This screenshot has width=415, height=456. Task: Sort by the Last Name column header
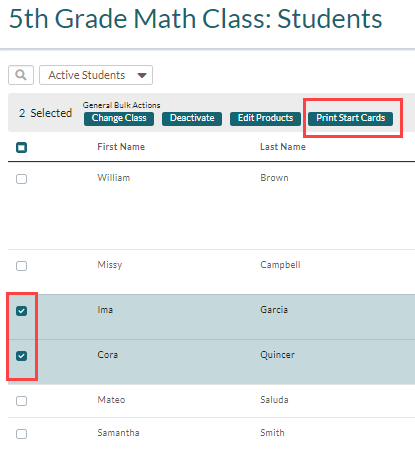click(x=283, y=147)
